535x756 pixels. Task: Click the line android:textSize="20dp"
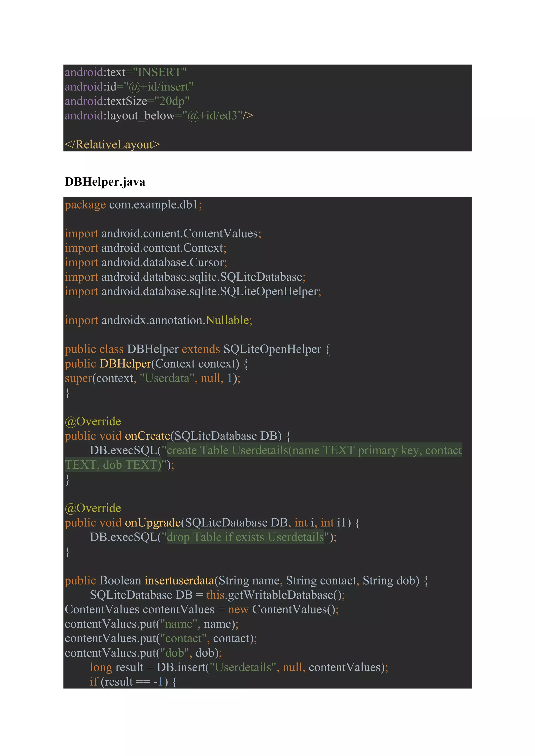pyautogui.click(x=127, y=101)
